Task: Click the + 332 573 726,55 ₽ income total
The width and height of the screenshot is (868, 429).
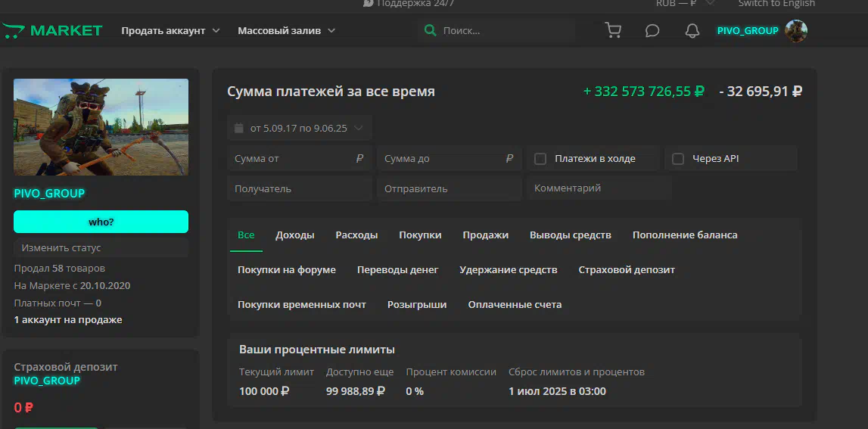Action: tap(644, 92)
